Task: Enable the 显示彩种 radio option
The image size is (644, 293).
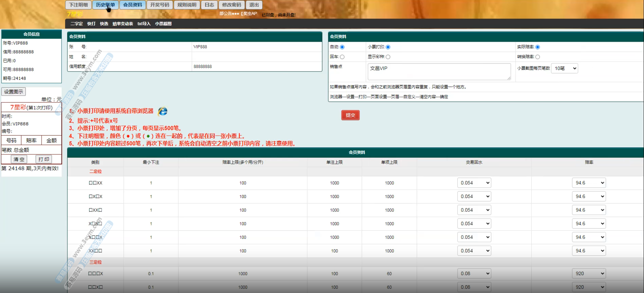Action: [388, 57]
